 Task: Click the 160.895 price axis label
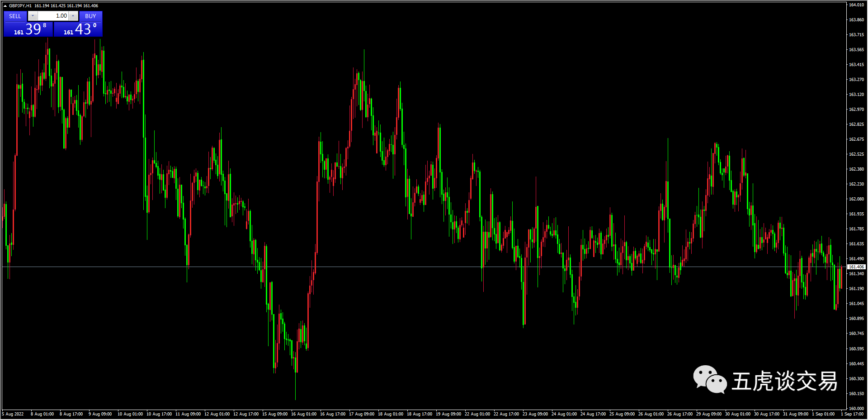[x=856, y=319]
